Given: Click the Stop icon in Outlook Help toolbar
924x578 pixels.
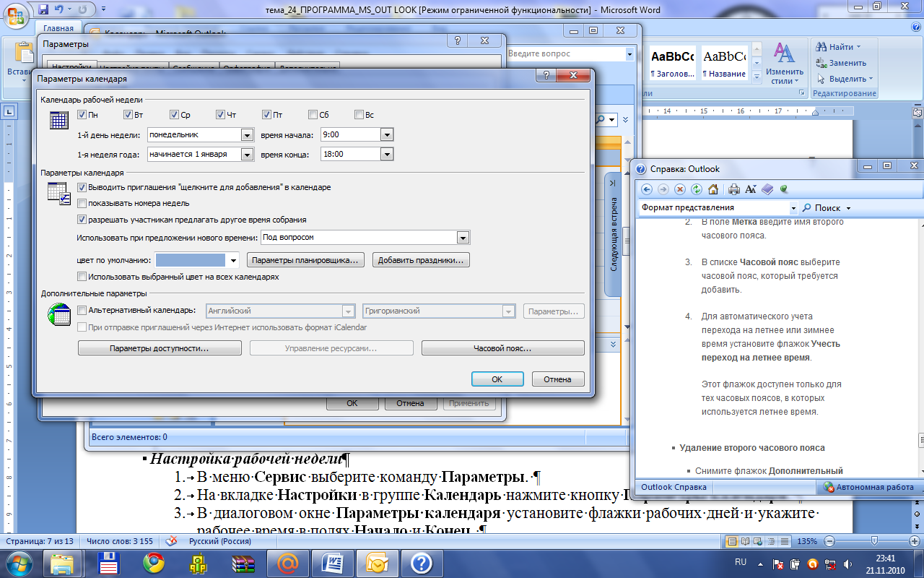Looking at the screenshot, I should (680, 189).
